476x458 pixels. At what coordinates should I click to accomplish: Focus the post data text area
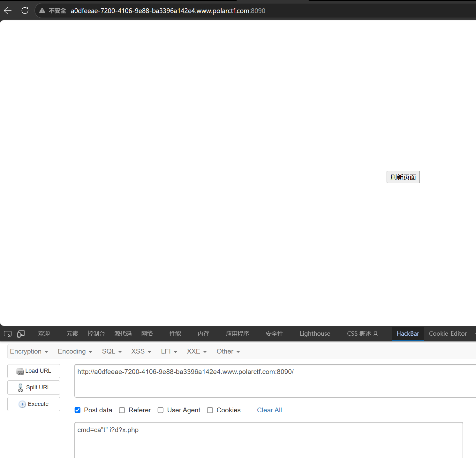tap(268, 440)
